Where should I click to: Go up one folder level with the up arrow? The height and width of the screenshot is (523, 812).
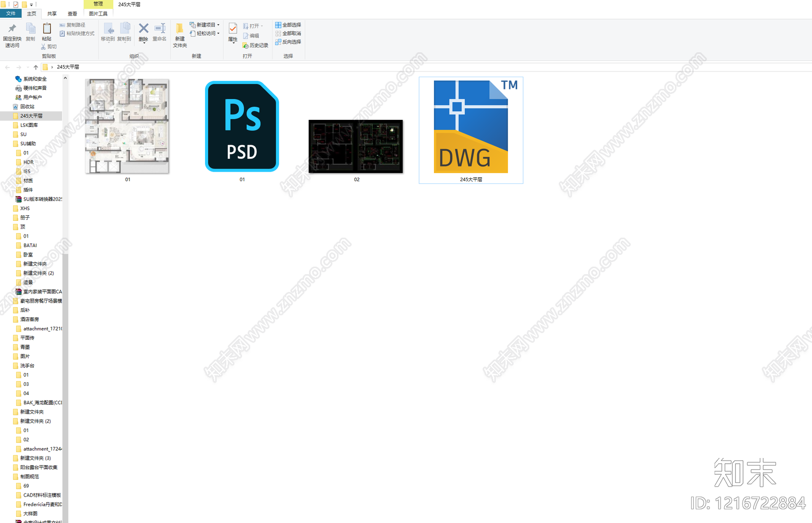click(36, 67)
